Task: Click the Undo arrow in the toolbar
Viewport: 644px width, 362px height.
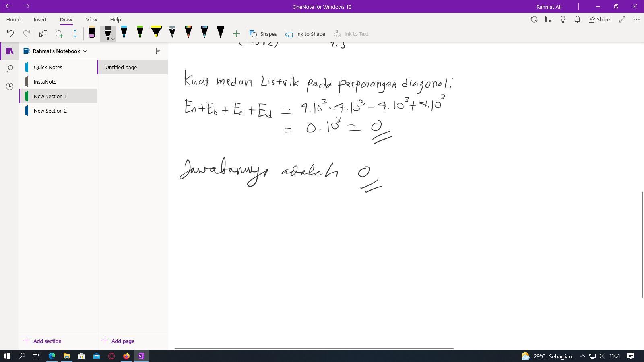Action: point(10,34)
